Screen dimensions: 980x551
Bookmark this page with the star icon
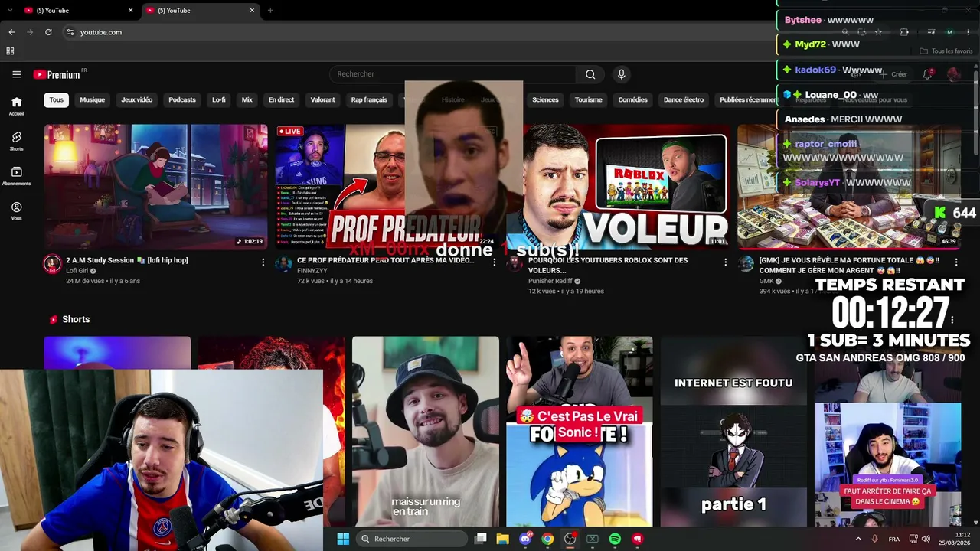pos(878,32)
